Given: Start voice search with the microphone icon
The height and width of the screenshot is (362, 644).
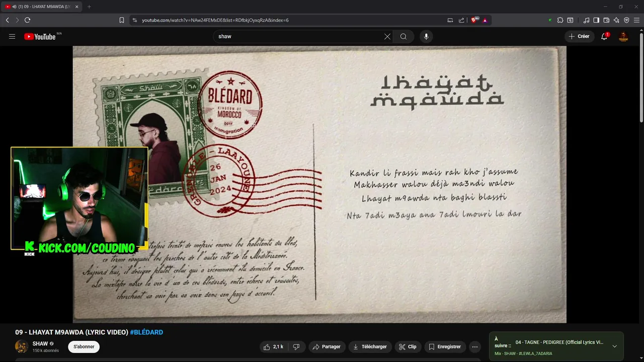Looking at the screenshot, I should (426, 36).
